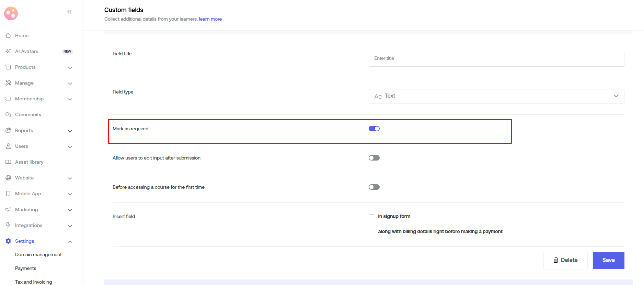Click the Home house icon
The height and width of the screenshot is (285, 644).
[8, 35]
